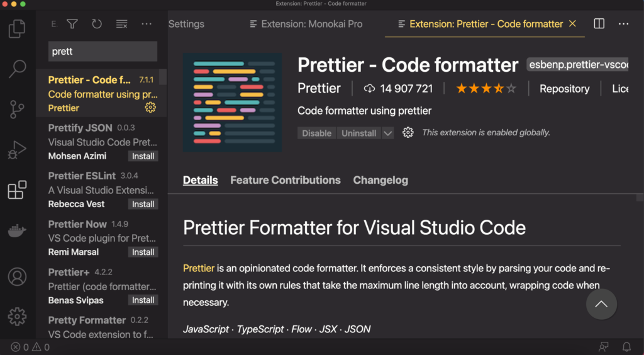Open the Prettier publisher link

coord(319,88)
